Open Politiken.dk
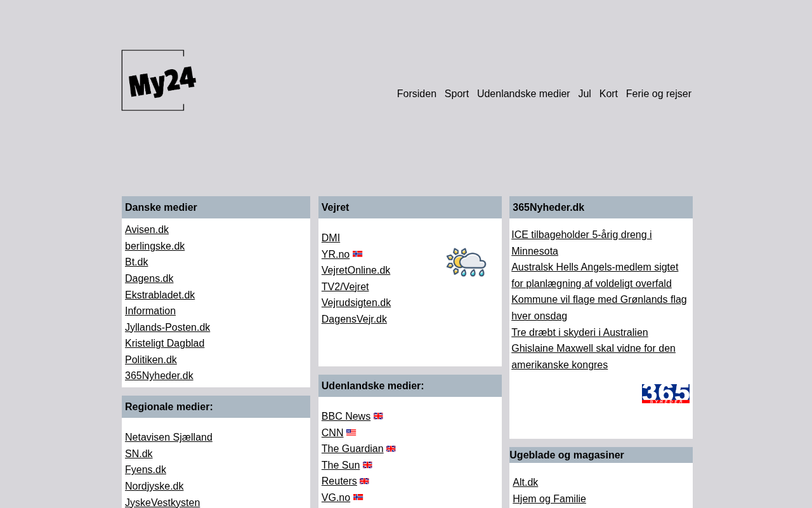The image size is (812, 508). (151, 359)
